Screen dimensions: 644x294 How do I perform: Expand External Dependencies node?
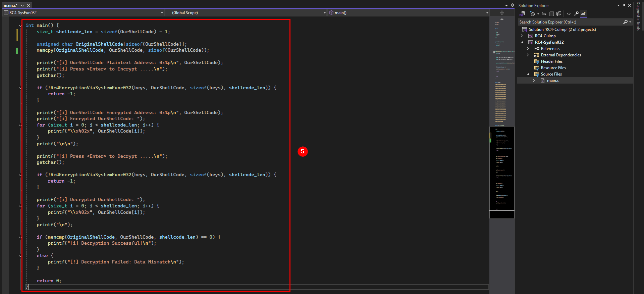pyautogui.click(x=528, y=55)
